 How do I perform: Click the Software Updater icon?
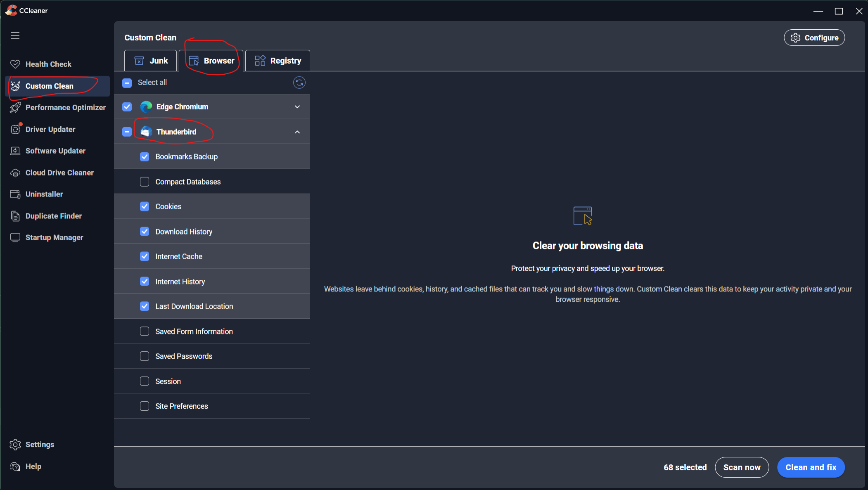pos(15,151)
